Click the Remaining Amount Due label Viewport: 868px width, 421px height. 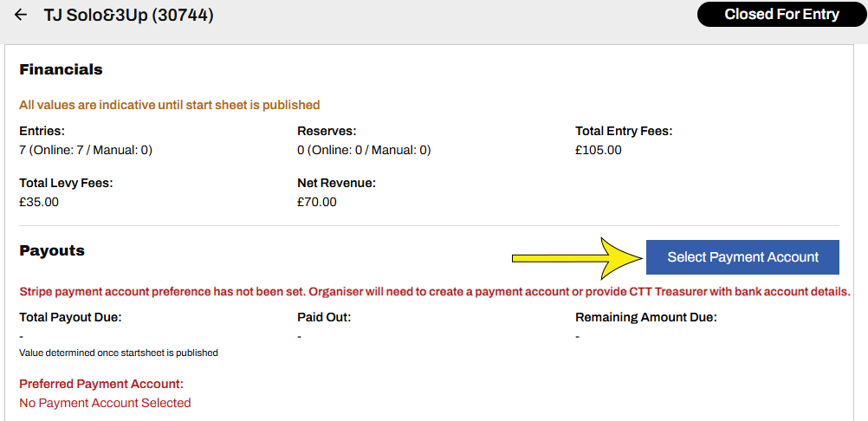646,317
